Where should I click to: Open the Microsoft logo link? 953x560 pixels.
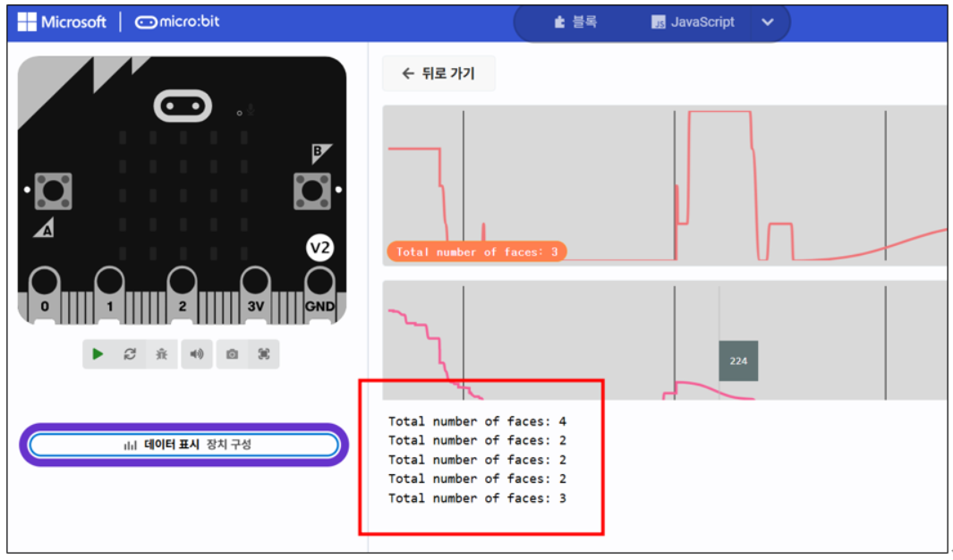pyautogui.click(x=62, y=21)
